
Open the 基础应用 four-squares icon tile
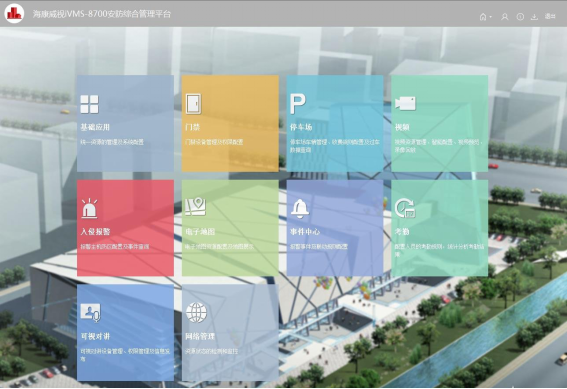(x=89, y=104)
